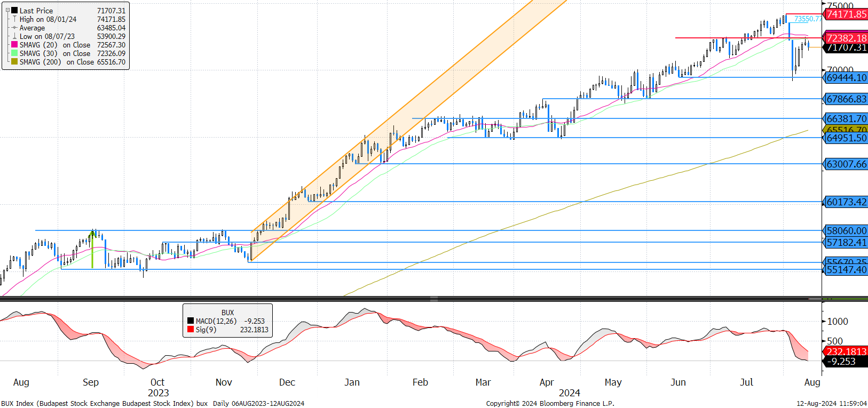Click the Average marker icon in legend

point(15,28)
